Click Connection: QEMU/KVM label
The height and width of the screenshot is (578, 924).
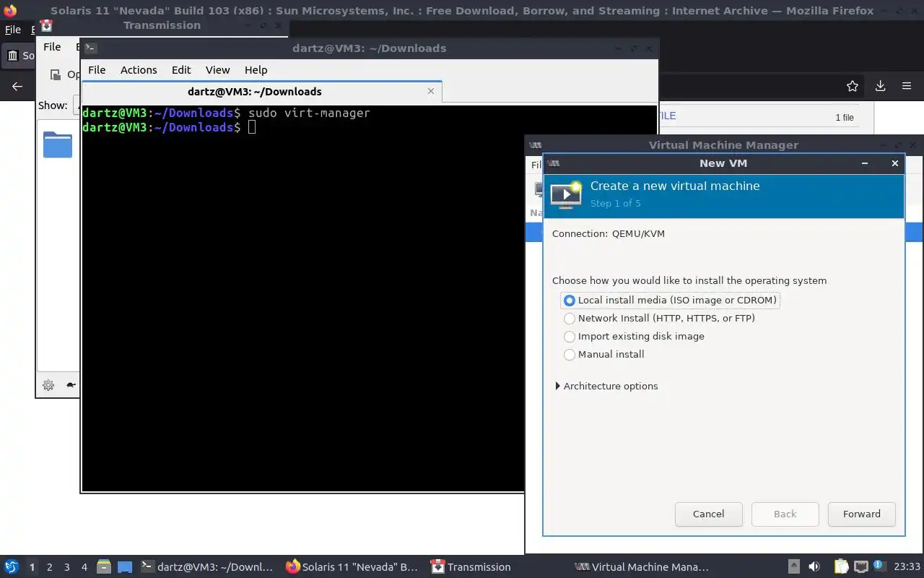[x=609, y=233]
